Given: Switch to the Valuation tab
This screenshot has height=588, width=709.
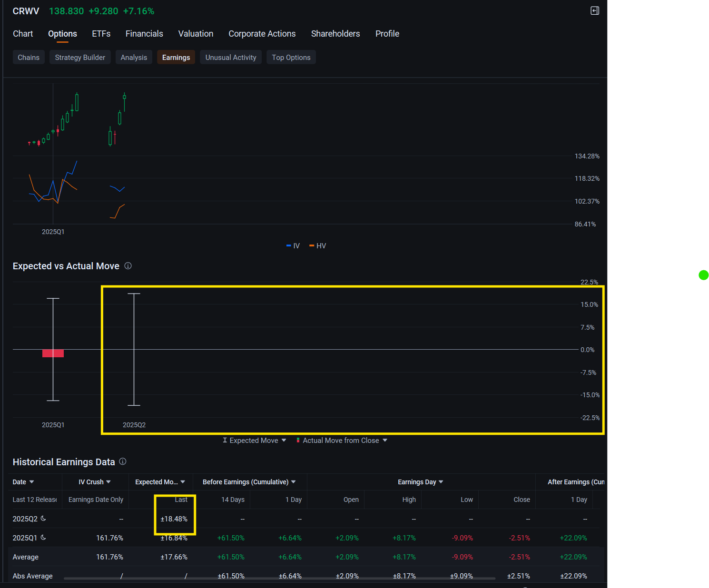Looking at the screenshot, I should pyautogui.click(x=196, y=34).
